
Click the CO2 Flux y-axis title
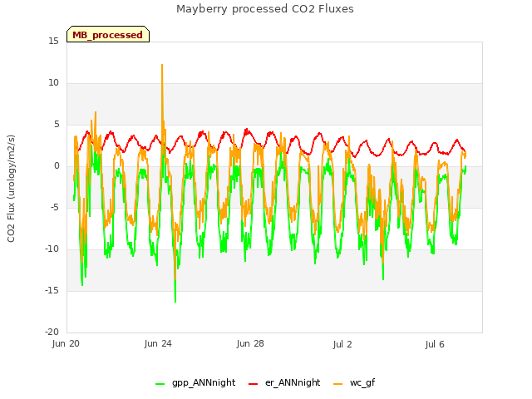point(11,189)
